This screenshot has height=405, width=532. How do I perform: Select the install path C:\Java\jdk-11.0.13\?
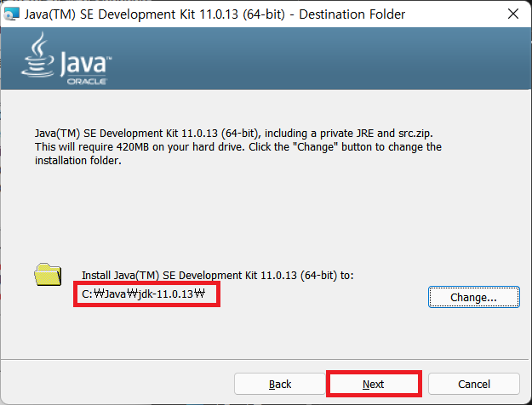coord(144,294)
